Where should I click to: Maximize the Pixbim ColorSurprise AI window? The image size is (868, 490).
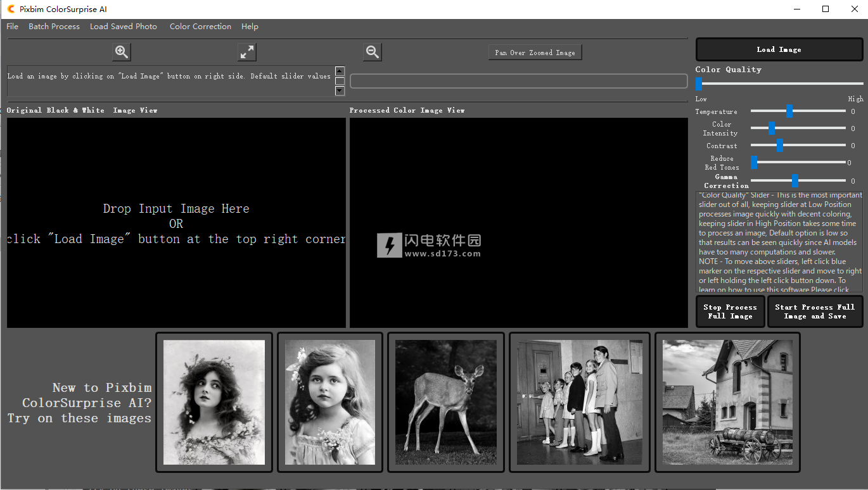pos(826,9)
